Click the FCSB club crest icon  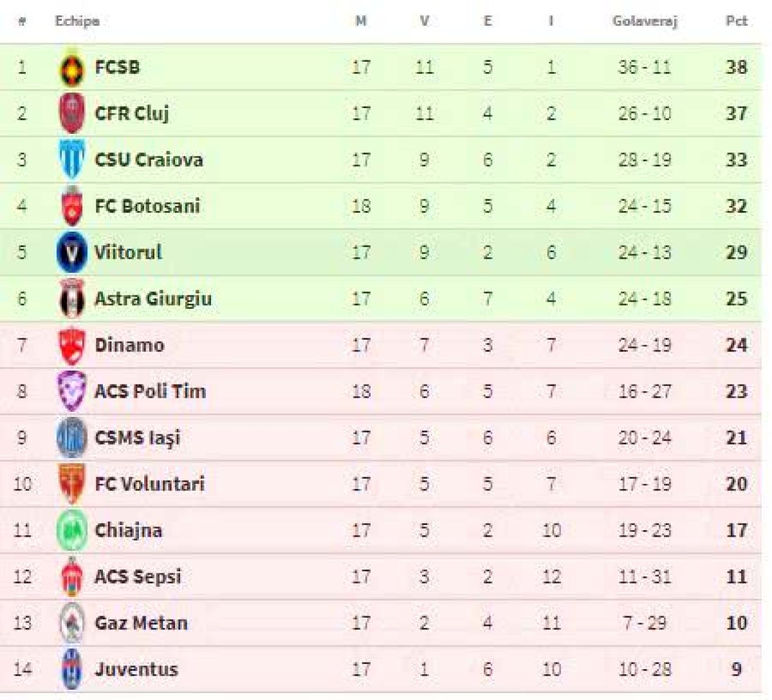(71, 68)
